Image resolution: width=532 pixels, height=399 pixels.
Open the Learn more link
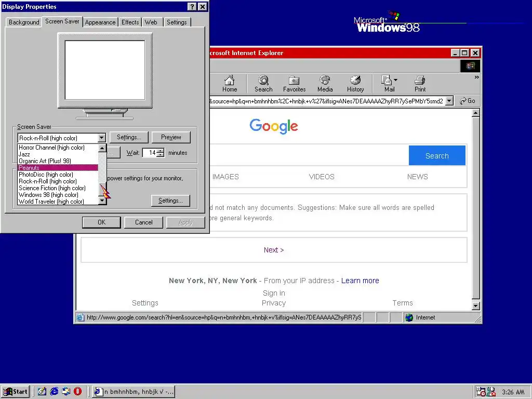pos(360,281)
